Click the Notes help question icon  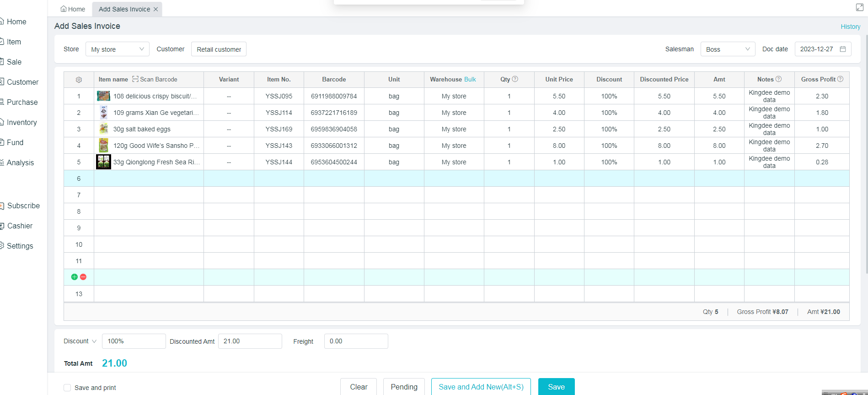coord(778,79)
